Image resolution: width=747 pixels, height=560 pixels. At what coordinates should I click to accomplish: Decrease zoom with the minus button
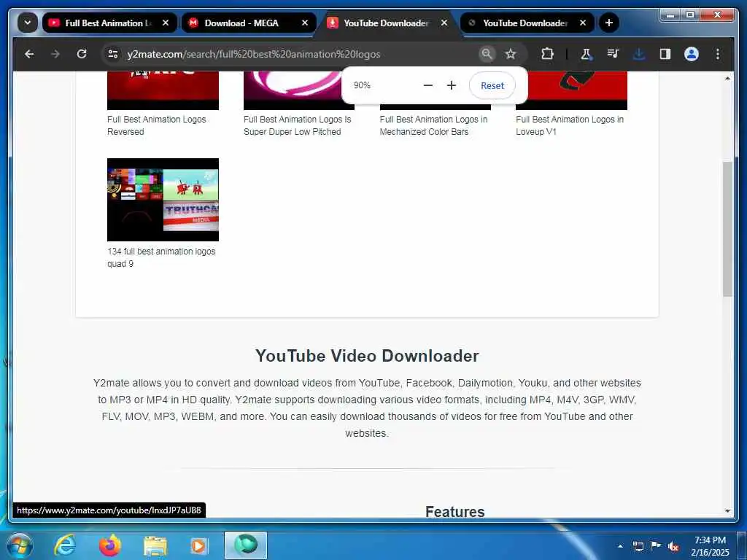pos(427,86)
